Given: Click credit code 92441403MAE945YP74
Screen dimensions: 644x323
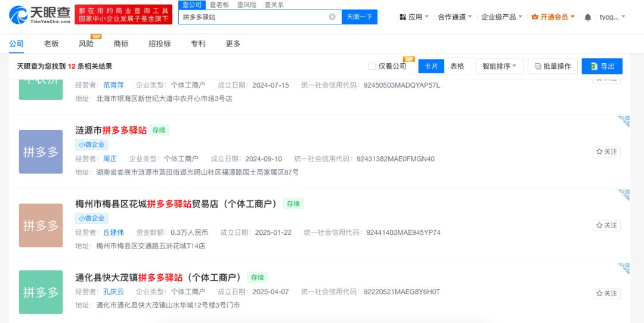Looking at the screenshot, I should 403,232.
